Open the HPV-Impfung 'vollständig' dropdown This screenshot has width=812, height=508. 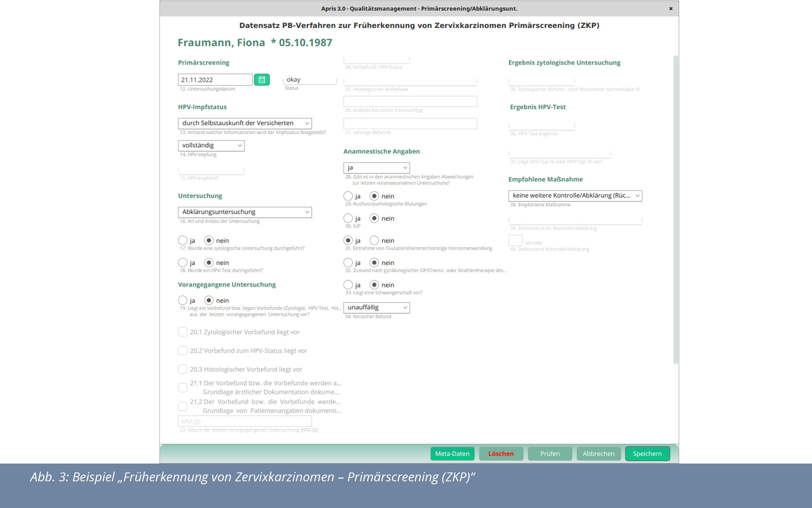[211, 145]
